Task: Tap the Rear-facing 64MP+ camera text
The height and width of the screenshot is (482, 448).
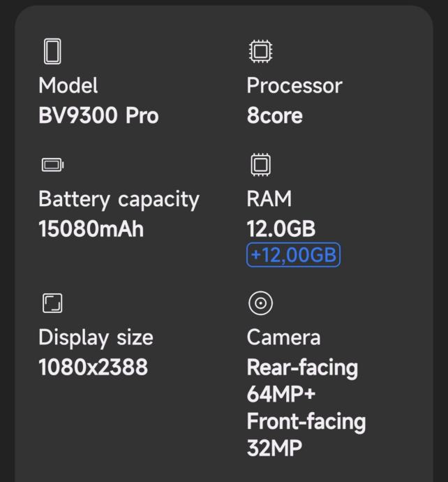Action: (301, 380)
